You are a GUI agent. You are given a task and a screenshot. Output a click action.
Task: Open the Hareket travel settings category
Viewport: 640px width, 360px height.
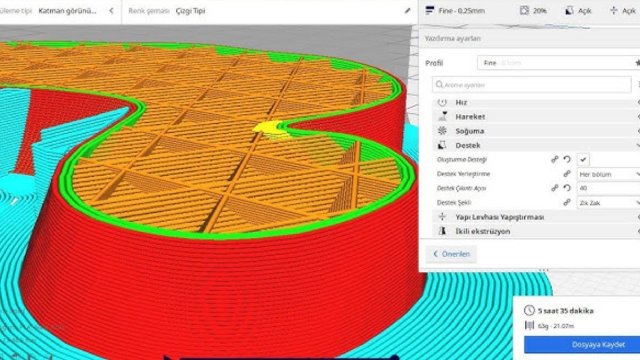536,117
